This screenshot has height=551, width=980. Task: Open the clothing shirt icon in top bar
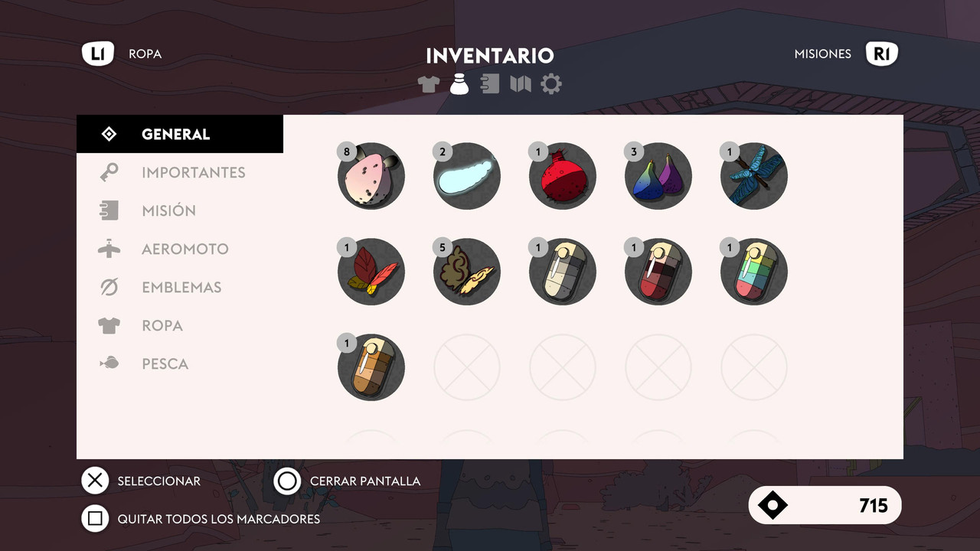[x=429, y=84]
